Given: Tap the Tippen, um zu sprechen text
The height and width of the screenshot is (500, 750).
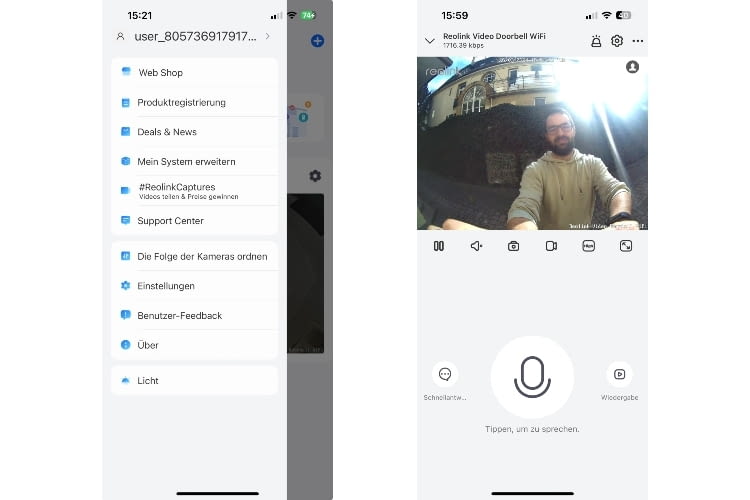Looking at the screenshot, I should pyautogui.click(x=532, y=429).
